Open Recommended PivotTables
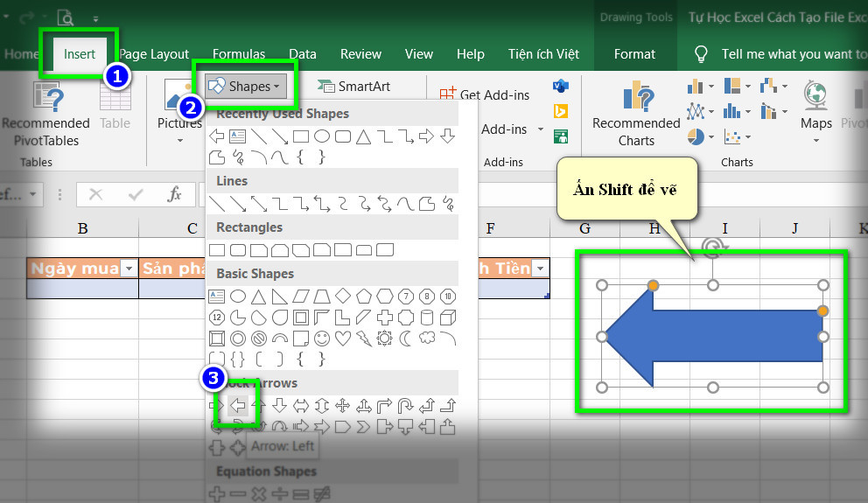868x503 pixels. click(x=46, y=115)
